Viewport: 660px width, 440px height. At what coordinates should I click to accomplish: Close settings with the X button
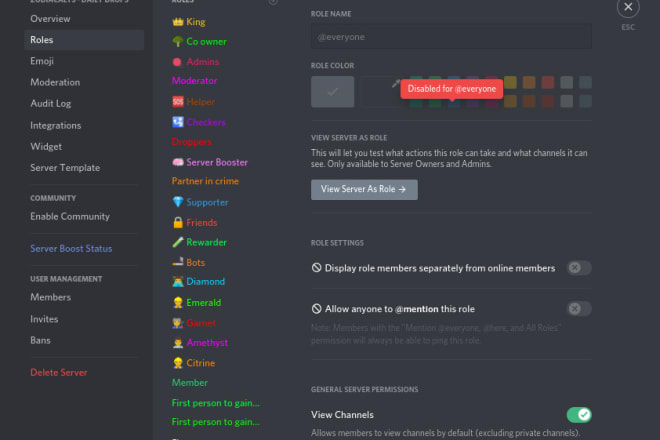(628, 7)
